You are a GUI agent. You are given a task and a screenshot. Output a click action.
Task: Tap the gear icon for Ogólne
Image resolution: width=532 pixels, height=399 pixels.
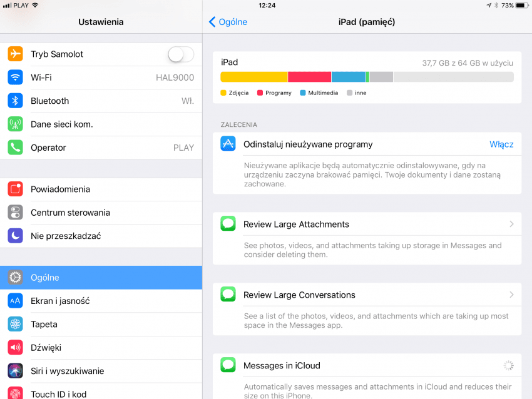(x=15, y=277)
